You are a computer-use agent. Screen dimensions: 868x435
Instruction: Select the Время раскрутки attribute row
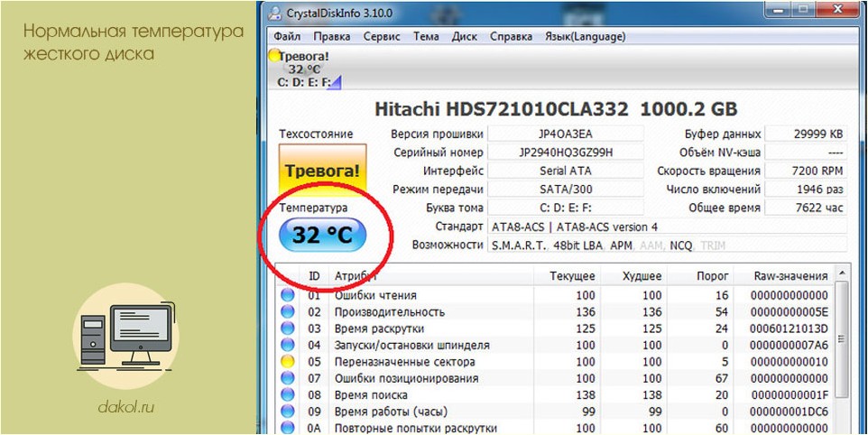554,329
